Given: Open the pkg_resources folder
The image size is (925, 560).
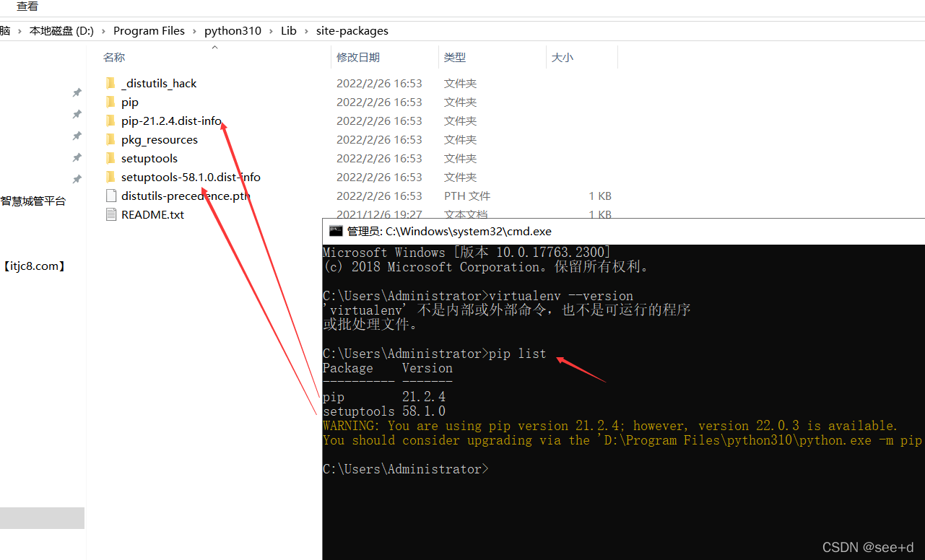Looking at the screenshot, I should [159, 139].
